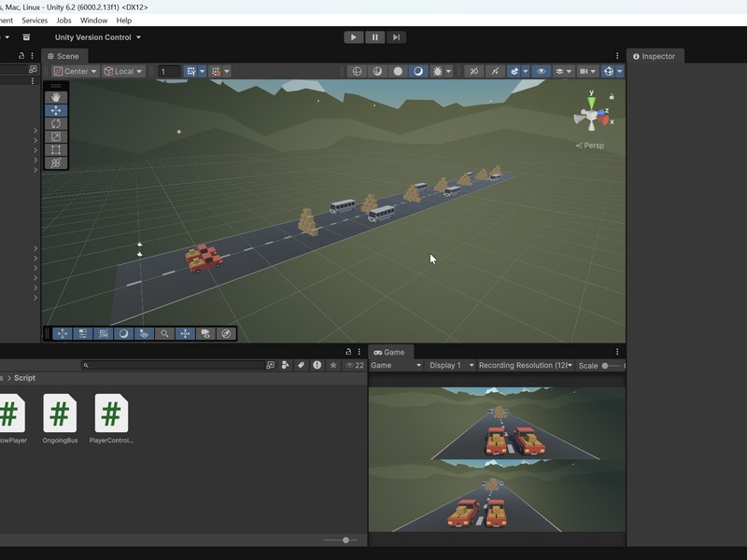This screenshot has height=560, width=747.
Task: Open the Help menu
Action: 124,21
